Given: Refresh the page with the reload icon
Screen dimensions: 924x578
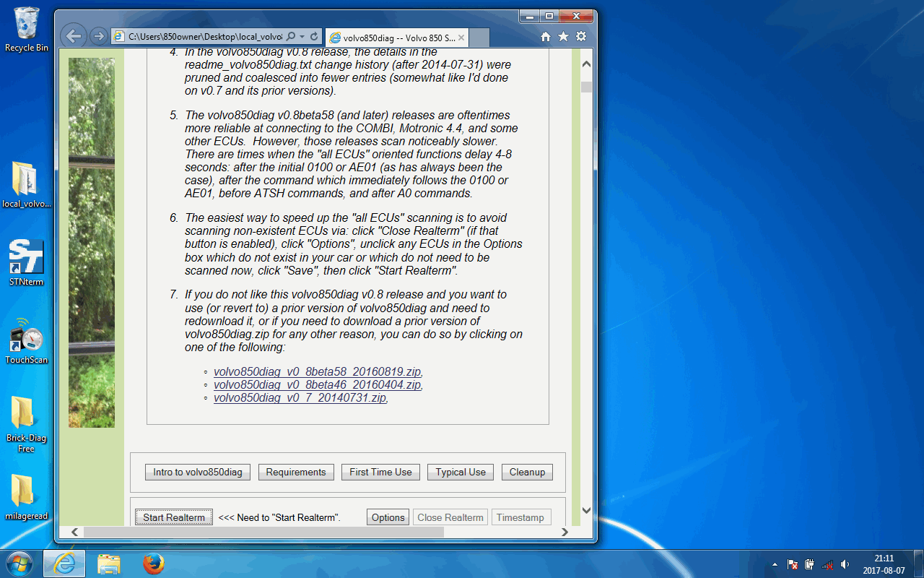Looking at the screenshot, I should (x=314, y=36).
